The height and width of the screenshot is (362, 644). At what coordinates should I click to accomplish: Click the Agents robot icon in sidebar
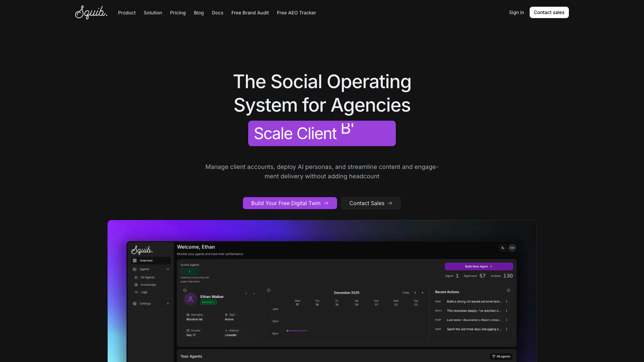pyautogui.click(x=135, y=269)
